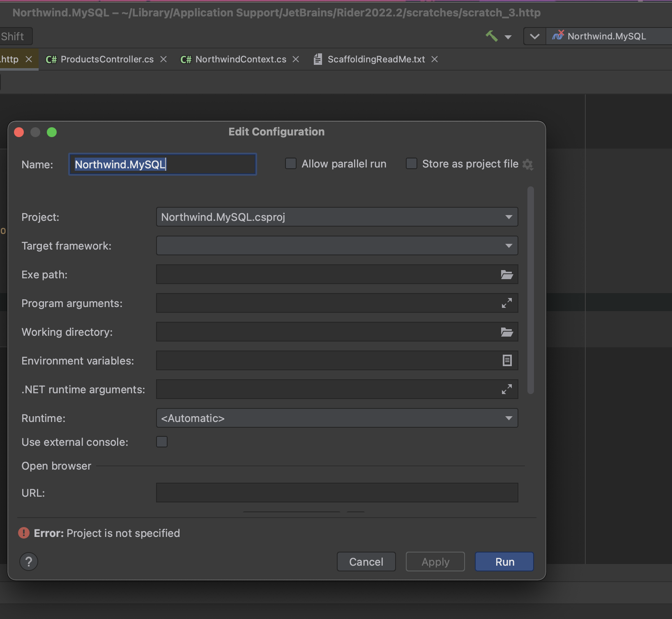This screenshot has width=672, height=619.
Task: Open the Runtime dropdown set to Automatic
Action: coord(337,418)
